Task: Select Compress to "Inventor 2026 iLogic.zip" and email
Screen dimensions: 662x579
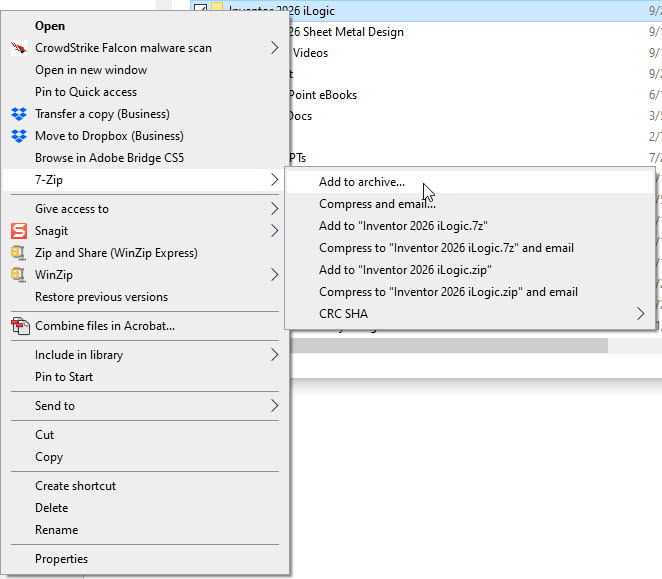Action: (470, 292)
